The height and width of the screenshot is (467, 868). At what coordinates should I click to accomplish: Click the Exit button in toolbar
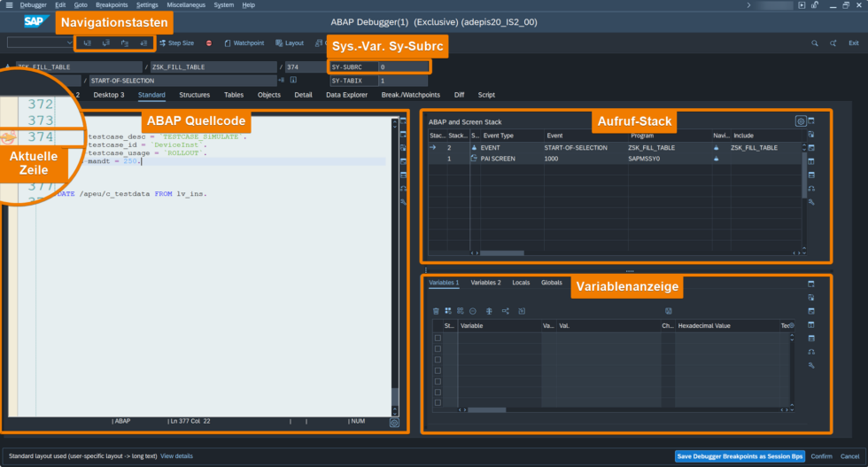click(854, 43)
